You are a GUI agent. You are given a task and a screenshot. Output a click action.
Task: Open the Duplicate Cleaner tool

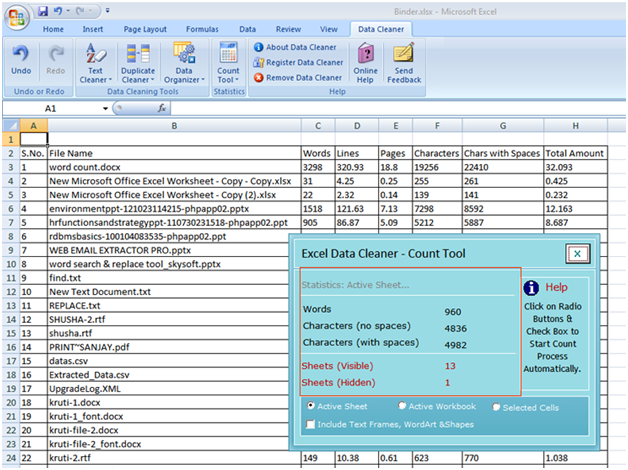tap(138, 63)
